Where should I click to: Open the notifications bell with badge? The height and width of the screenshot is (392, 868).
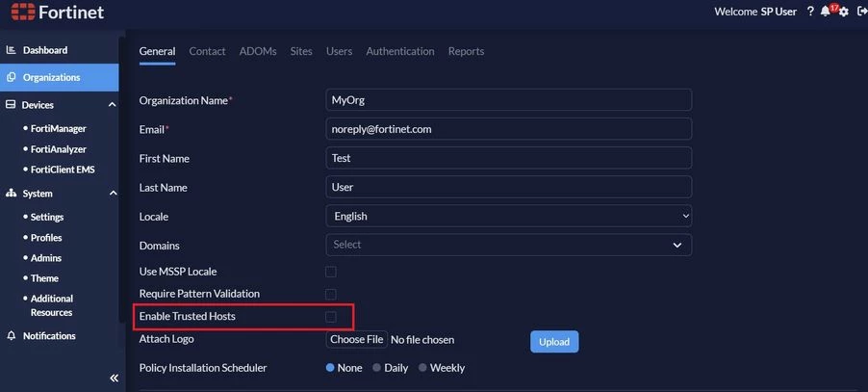[827, 11]
